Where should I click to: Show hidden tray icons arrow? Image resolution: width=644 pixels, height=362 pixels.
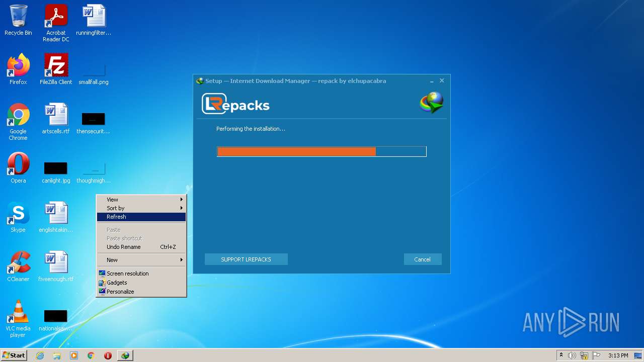point(561,355)
